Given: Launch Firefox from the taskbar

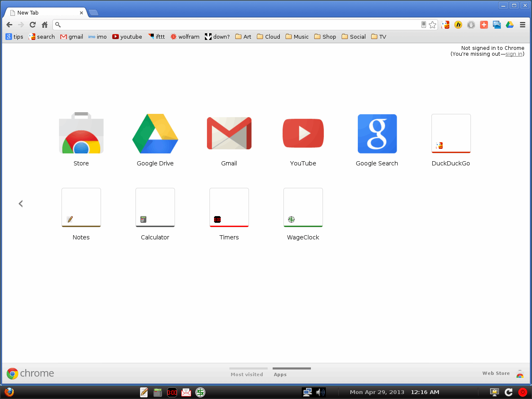Looking at the screenshot, I should pos(9,392).
